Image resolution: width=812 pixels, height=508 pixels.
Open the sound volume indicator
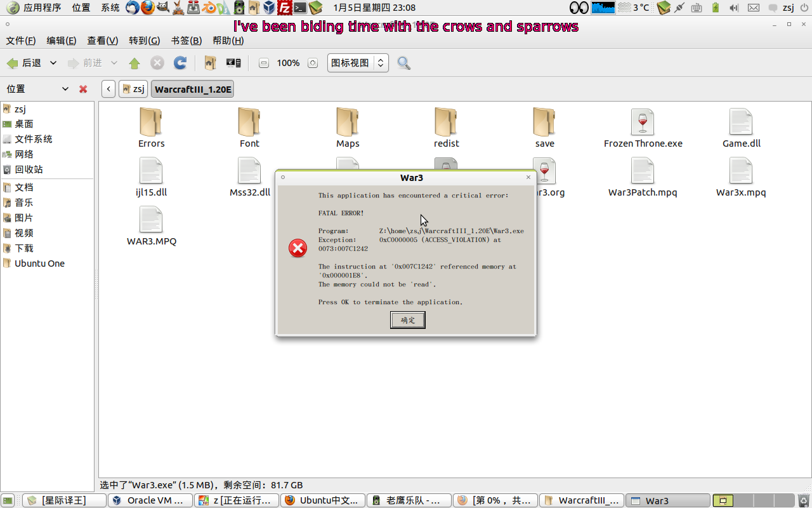[x=734, y=8]
